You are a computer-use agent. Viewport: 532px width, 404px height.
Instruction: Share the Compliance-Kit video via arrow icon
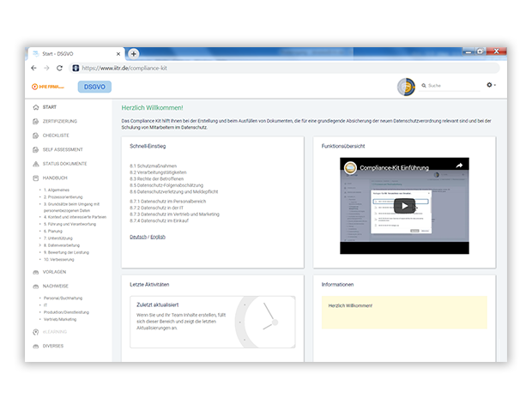[x=459, y=166]
